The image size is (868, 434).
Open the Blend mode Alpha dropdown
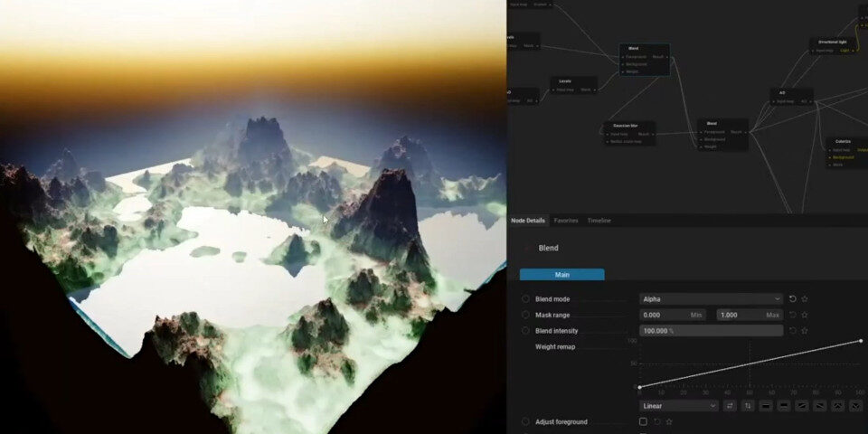[711, 299]
